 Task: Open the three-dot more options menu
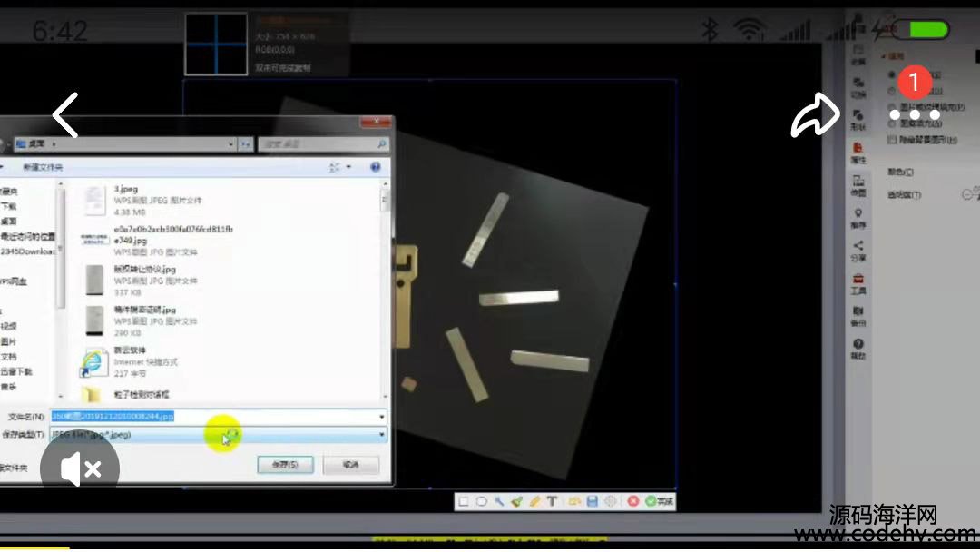[915, 115]
